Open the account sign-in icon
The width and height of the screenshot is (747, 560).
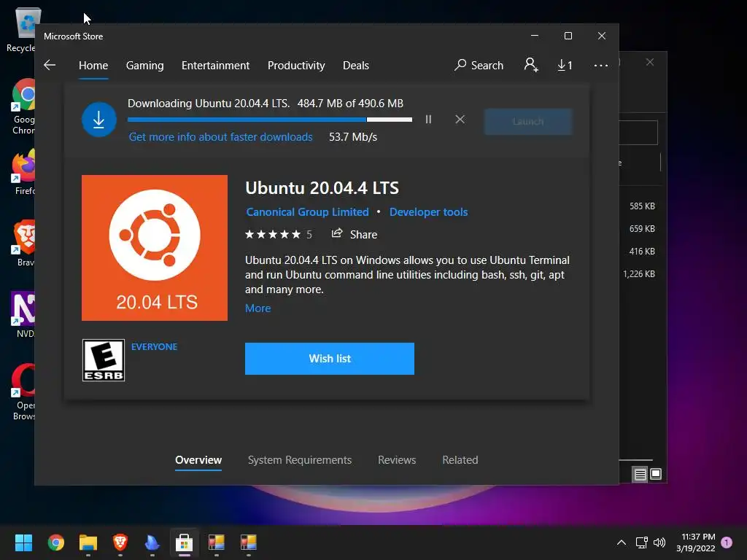(531, 65)
